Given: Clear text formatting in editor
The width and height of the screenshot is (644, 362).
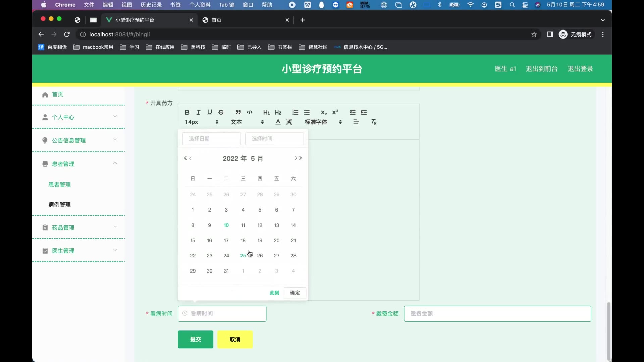Looking at the screenshot, I should (x=374, y=122).
